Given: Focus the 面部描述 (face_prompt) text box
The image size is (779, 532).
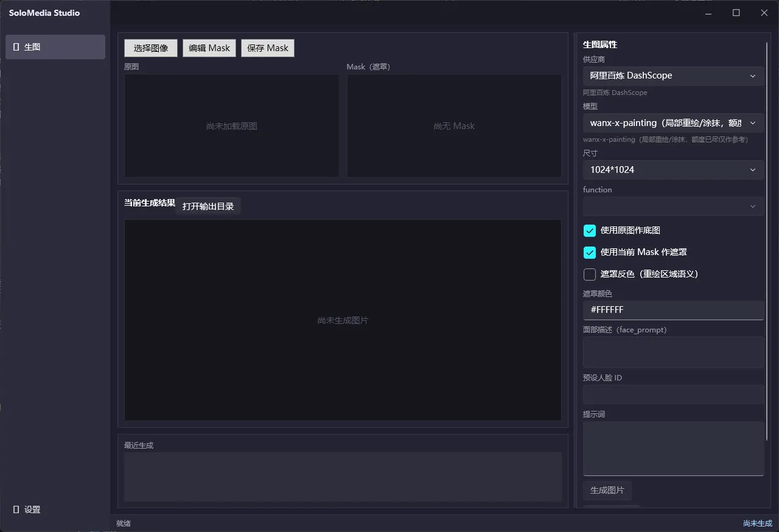Looking at the screenshot, I should [673, 352].
